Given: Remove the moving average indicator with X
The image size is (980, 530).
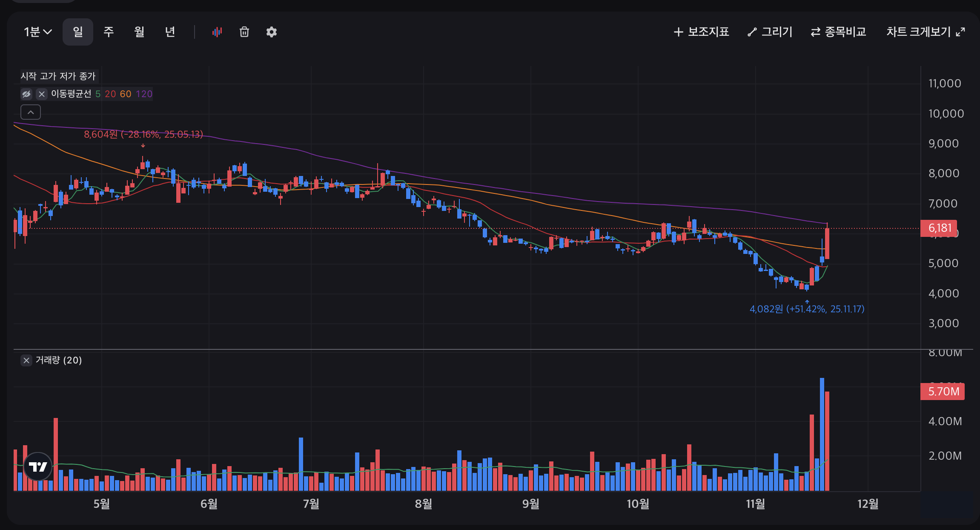Looking at the screenshot, I should coord(41,94).
